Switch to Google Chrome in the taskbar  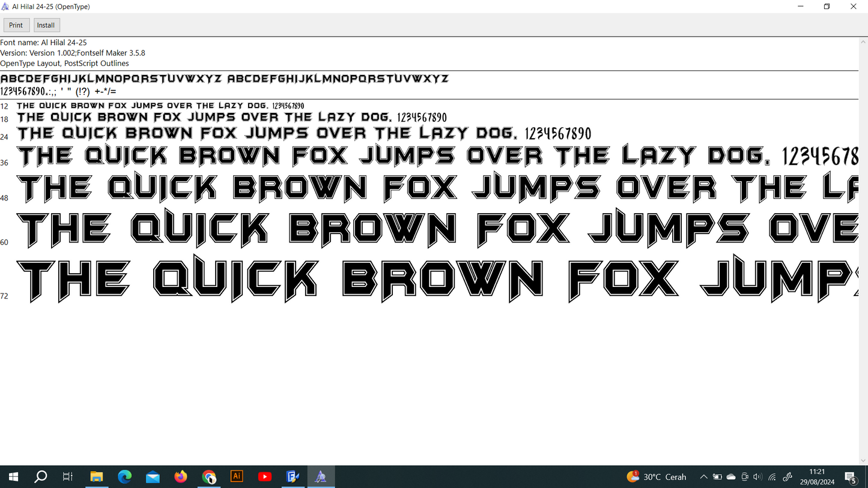click(x=209, y=477)
